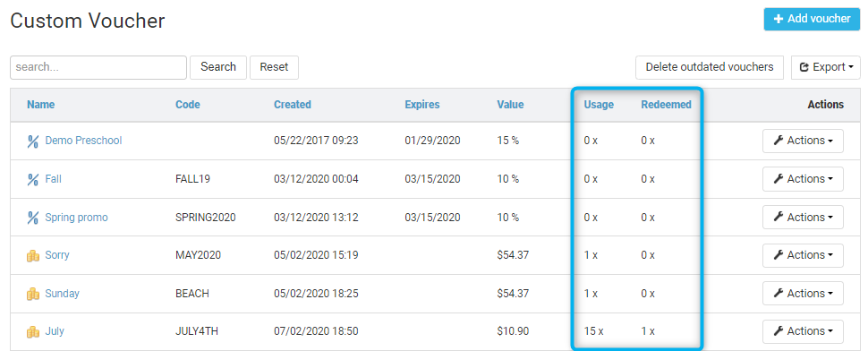Open the Spring promo voucher link
The height and width of the screenshot is (351, 868).
point(76,218)
